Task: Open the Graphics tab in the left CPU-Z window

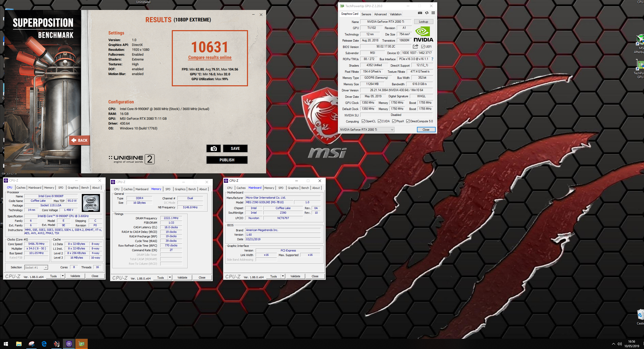Action: click(73, 188)
